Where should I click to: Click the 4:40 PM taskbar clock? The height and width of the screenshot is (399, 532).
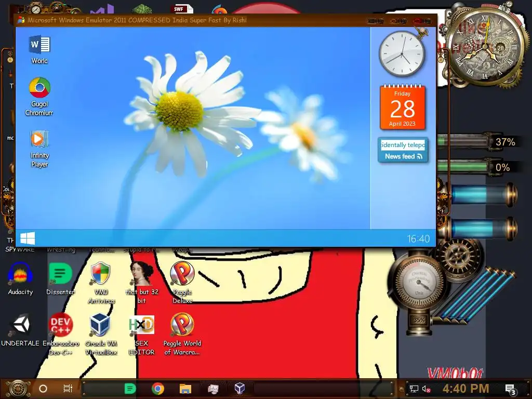[465, 389]
